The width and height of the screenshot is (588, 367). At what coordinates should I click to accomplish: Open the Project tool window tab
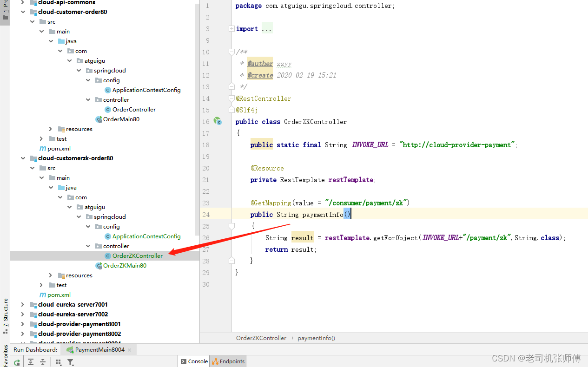click(x=5, y=10)
